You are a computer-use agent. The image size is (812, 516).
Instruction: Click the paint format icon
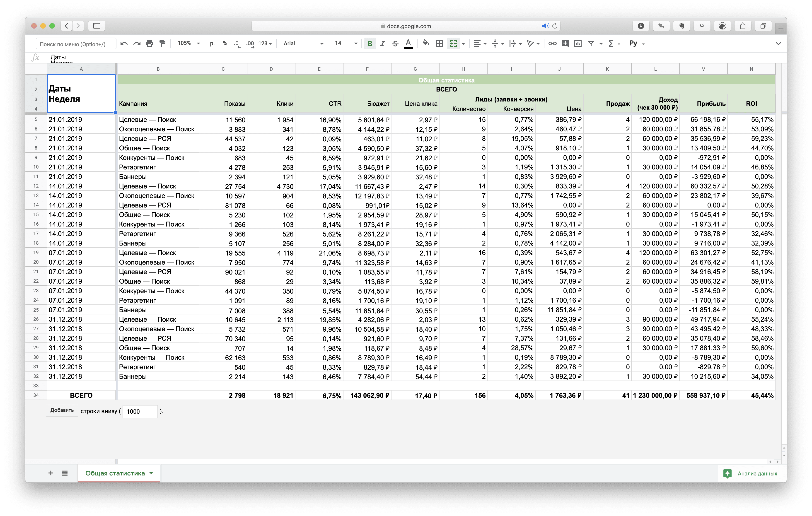162,43
